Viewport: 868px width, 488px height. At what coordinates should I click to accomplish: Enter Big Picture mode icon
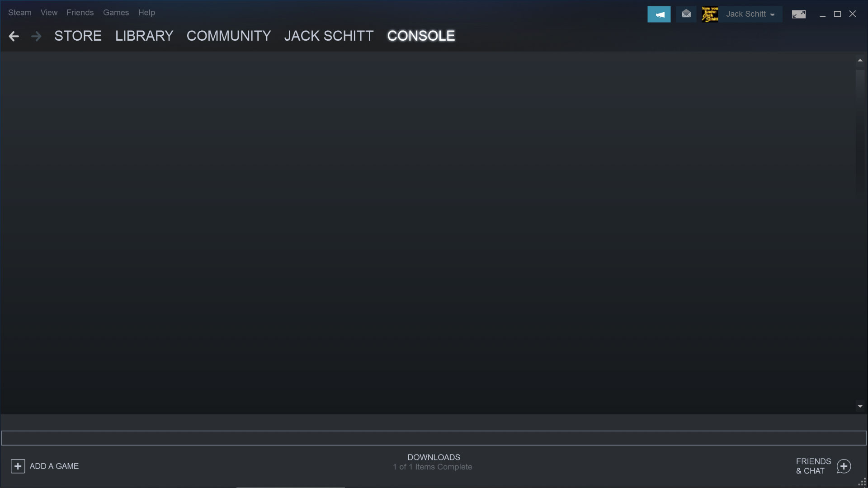pos(798,14)
